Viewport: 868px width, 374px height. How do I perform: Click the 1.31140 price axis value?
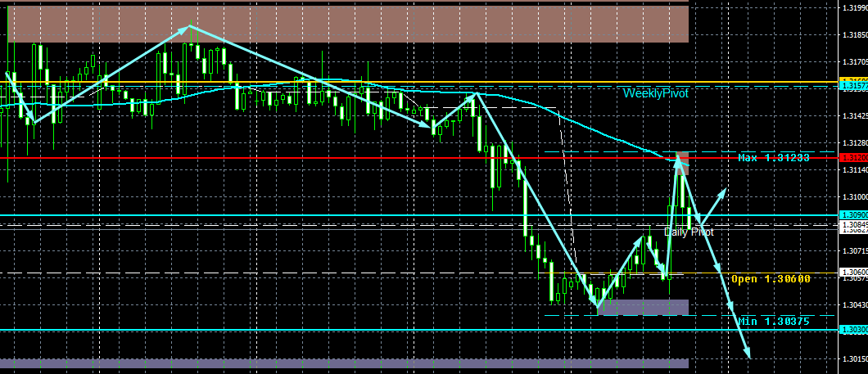click(855, 170)
